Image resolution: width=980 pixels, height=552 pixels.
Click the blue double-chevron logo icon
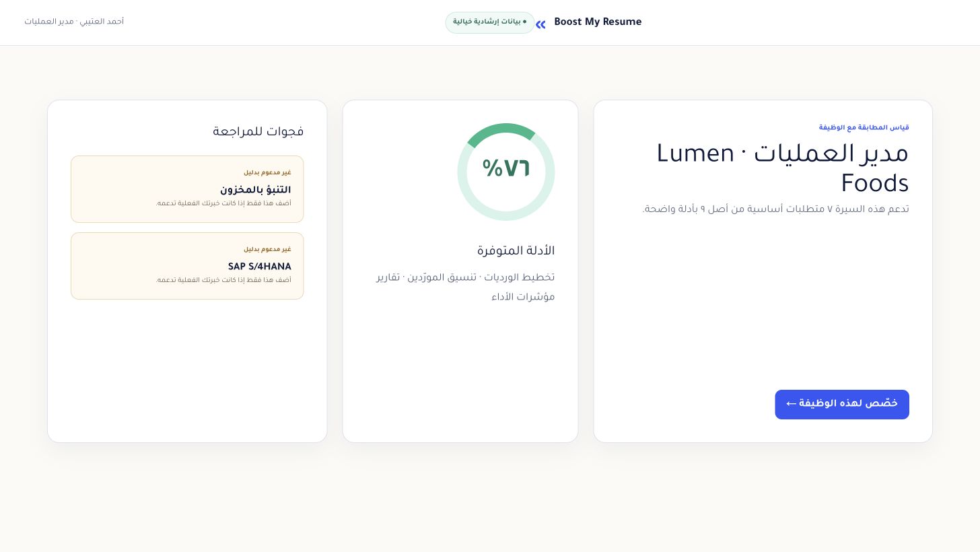click(540, 25)
